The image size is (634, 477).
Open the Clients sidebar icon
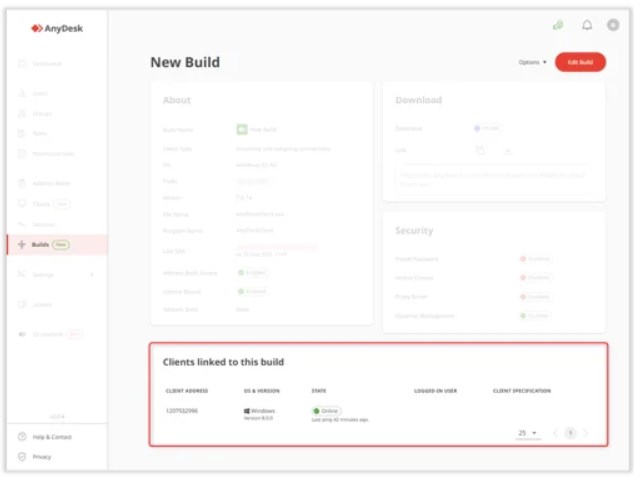point(22,204)
